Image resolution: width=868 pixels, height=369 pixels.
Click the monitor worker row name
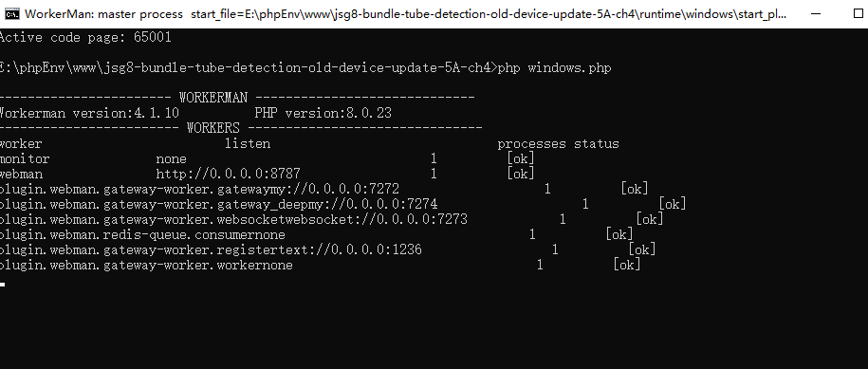25,159
